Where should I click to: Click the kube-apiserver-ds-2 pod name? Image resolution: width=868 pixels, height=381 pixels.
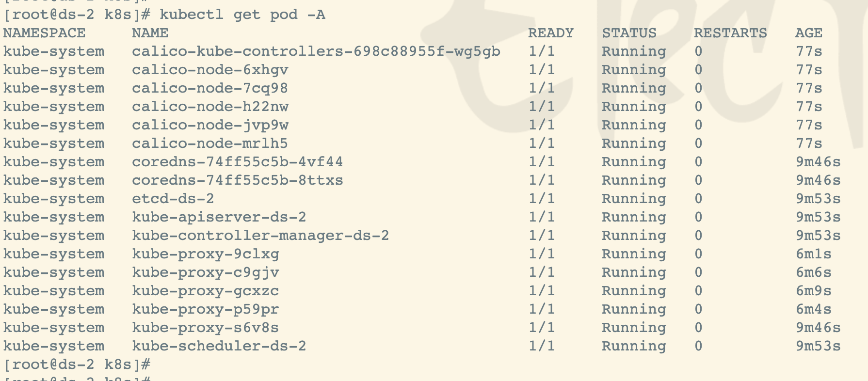219,217
